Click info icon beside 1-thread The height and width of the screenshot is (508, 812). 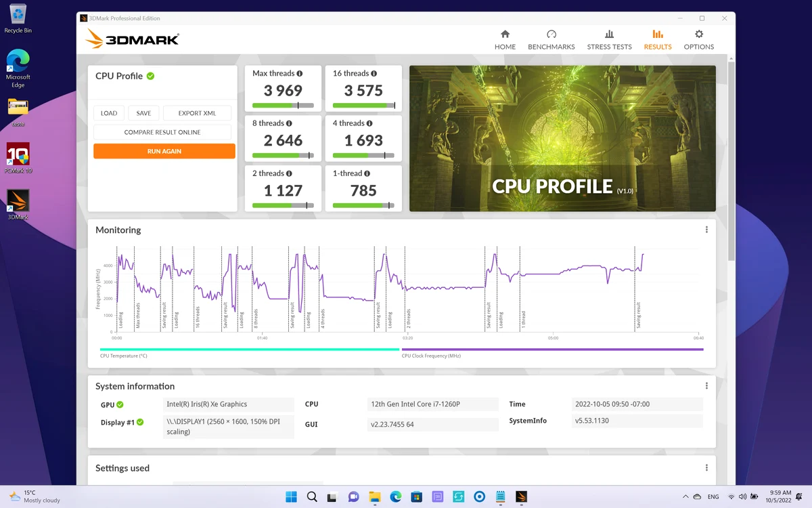tap(367, 173)
